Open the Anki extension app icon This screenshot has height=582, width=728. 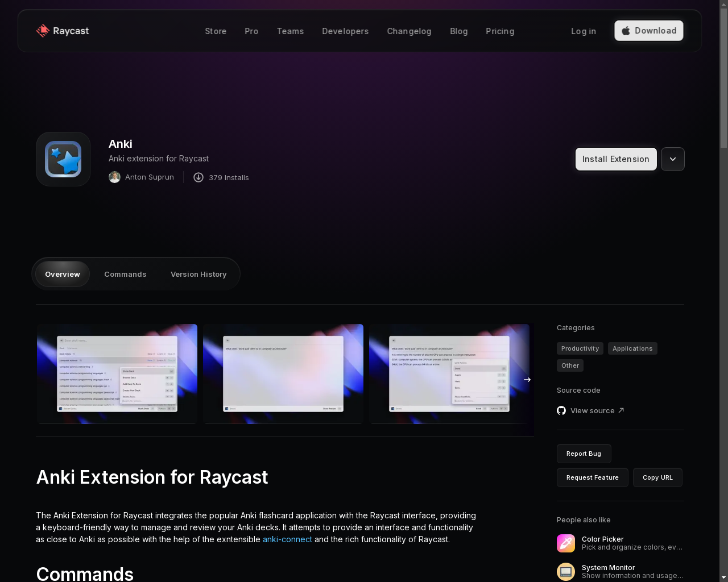click(x=63, y=159)
